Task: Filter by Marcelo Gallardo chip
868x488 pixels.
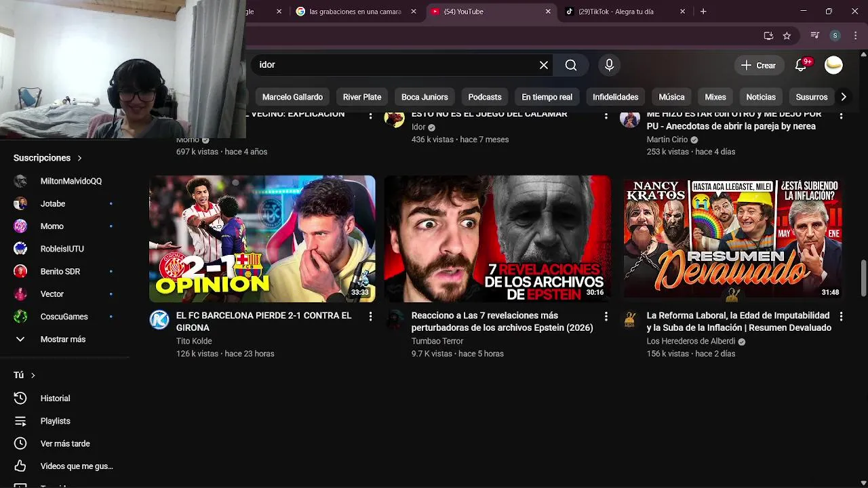Action: [x=292, y=97]
